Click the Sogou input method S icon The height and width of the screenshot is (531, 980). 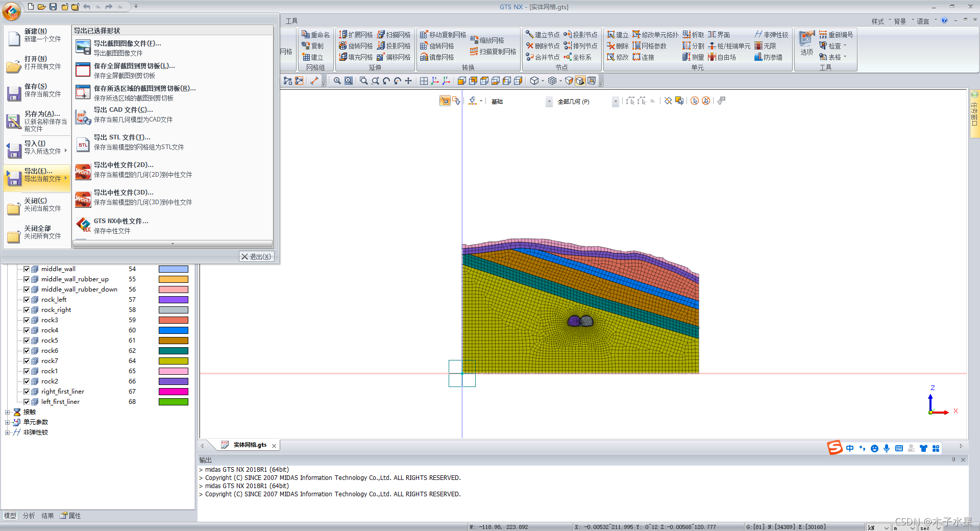point(835,448)
